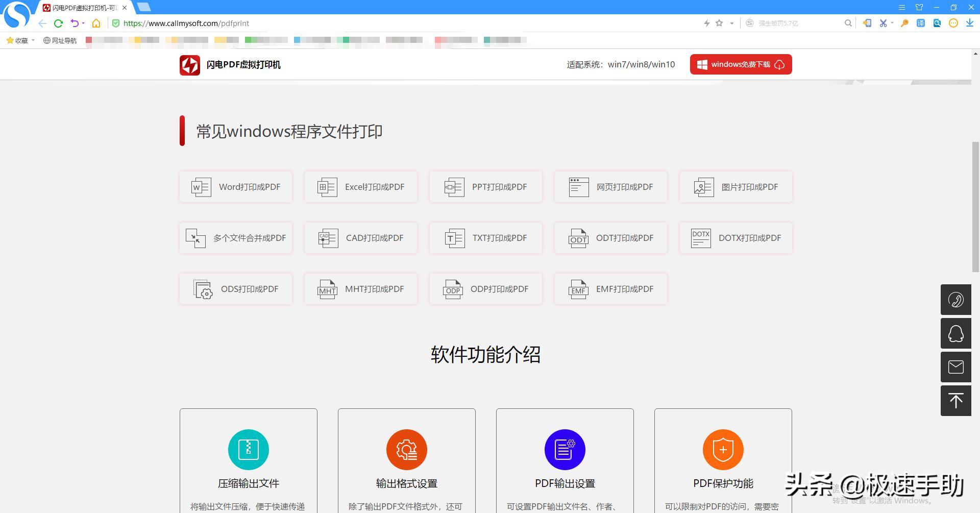
Task: Click the home icon in the browser toolbar
Action: [96, 23]
